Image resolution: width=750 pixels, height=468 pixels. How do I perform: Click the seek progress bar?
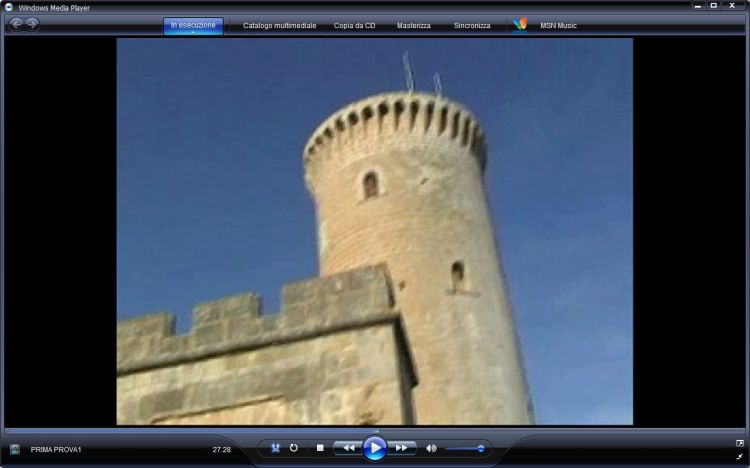375,431
